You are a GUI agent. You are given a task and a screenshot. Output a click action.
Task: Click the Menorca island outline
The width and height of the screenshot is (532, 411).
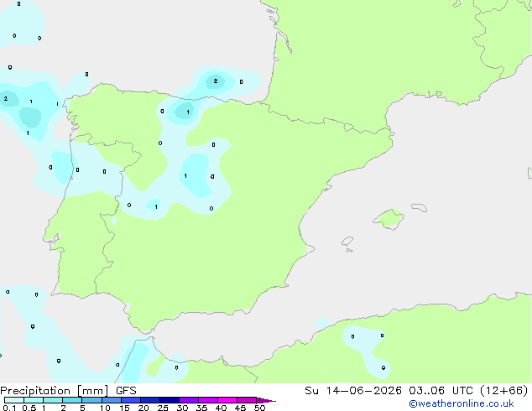pos(419,207)
